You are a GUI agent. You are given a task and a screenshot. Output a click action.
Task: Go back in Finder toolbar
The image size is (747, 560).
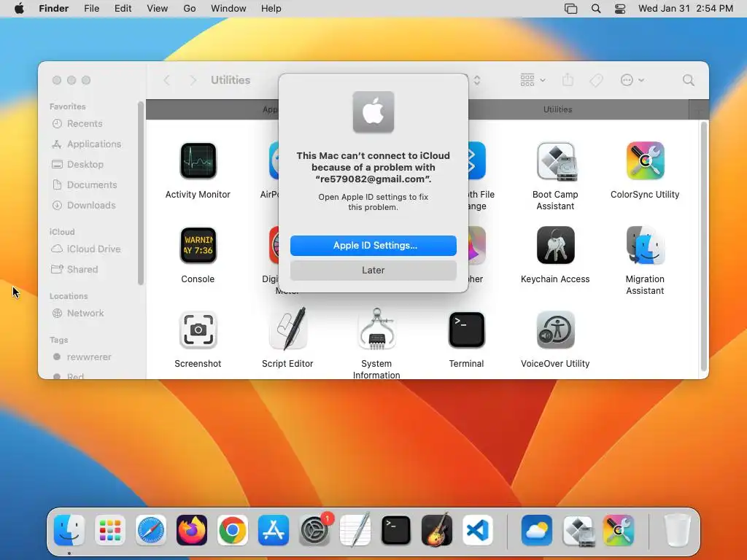(x=167, y=80)
